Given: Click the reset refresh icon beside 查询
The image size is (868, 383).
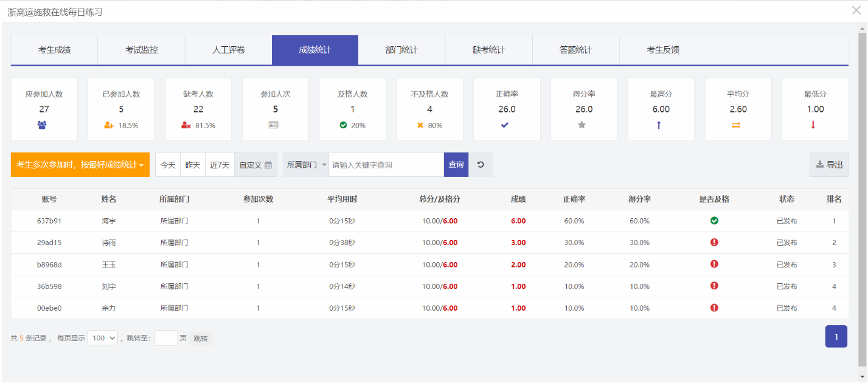Looking at the screenshot, I should 481,165.
